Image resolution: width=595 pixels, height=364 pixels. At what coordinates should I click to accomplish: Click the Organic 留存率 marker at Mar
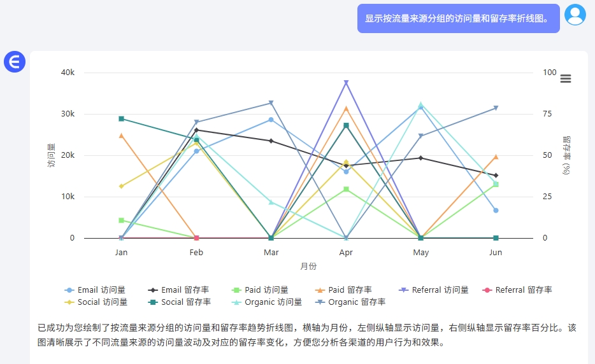[271, 102]
